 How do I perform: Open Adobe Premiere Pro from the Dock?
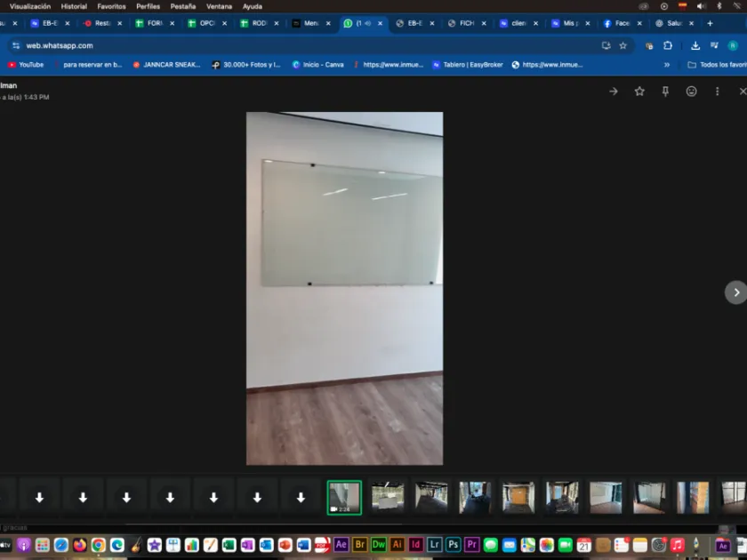click(x=471, y=545)
